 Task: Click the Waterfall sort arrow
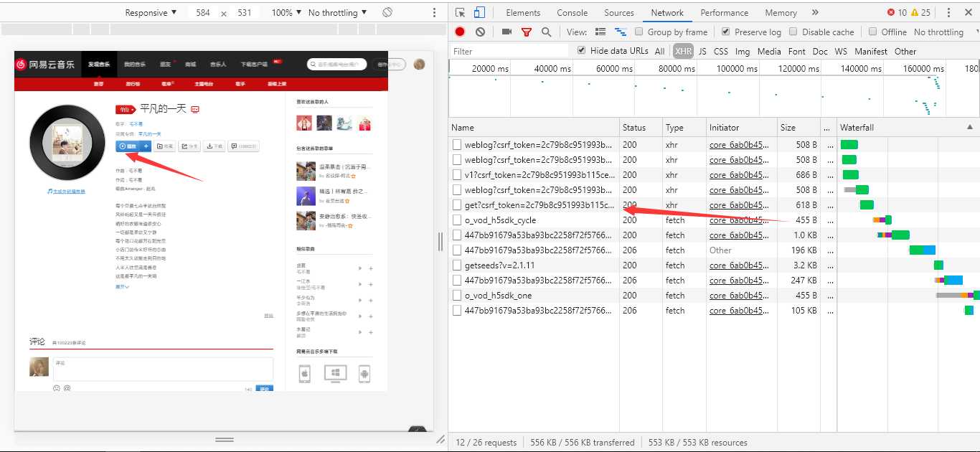(x=971, y=127)
